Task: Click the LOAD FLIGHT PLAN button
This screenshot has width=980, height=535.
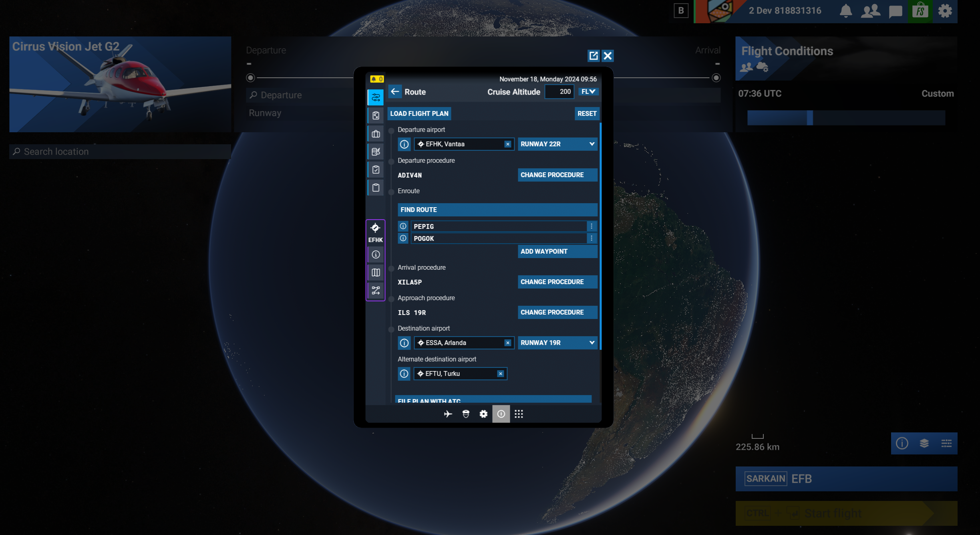Action: click(419, 113)
